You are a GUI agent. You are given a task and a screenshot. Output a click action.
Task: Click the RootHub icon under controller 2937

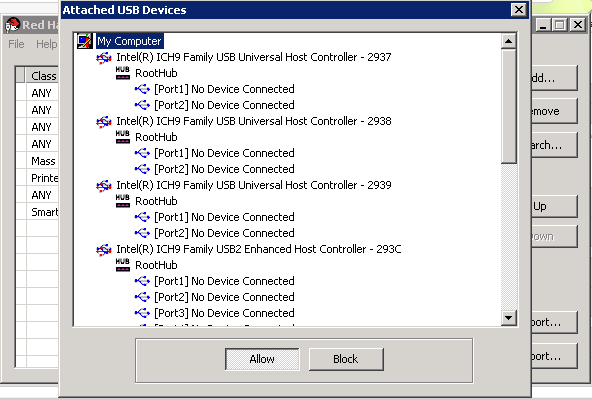tap(123, 73)
